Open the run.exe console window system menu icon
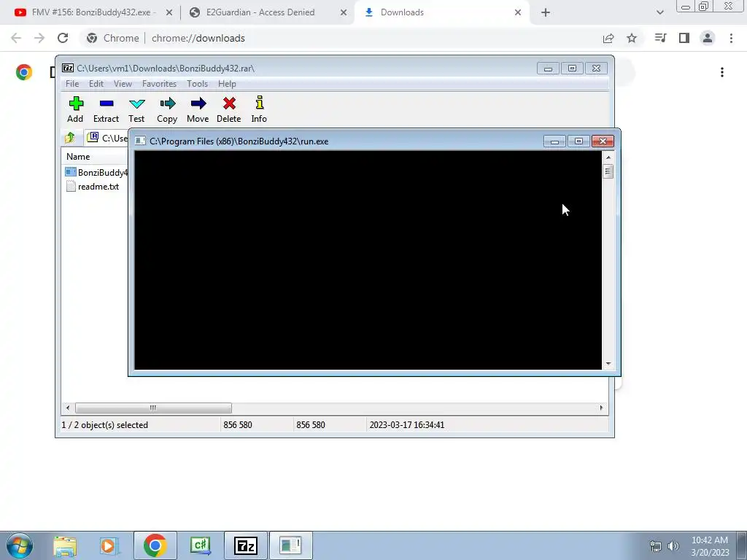This screenshot has height=560, width=747. coord(140,141)
